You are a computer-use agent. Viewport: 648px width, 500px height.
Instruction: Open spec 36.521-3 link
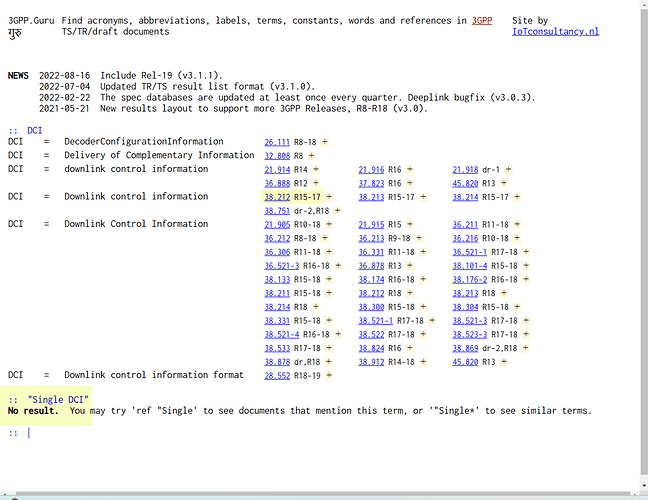tap(281, 266)
